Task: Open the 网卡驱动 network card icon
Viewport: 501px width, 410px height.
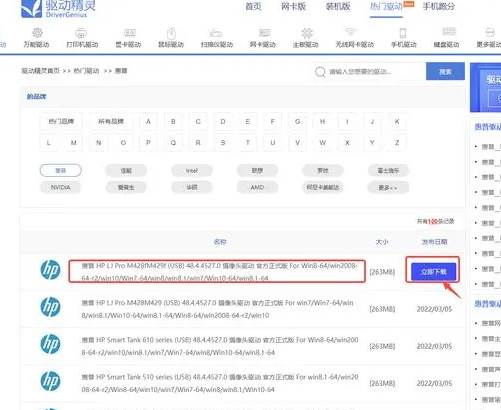Action: point(264,33)
